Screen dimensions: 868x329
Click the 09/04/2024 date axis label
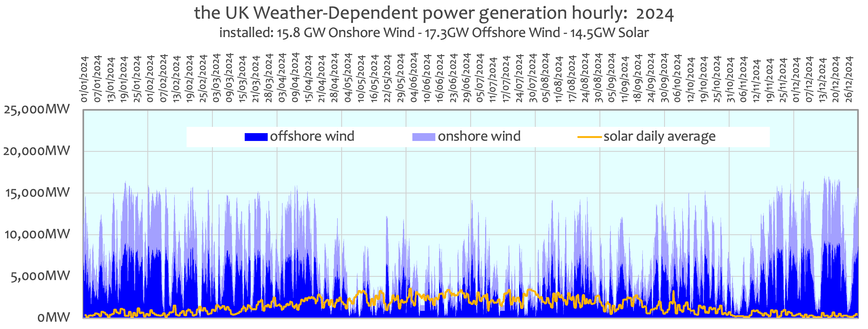click(295, 78)
